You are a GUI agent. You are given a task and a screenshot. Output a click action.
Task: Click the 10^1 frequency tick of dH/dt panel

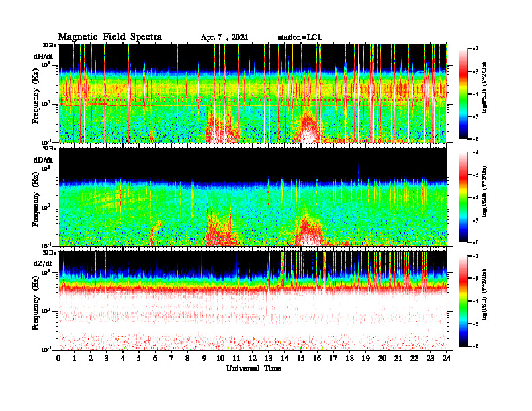click(x=46, y=64)
